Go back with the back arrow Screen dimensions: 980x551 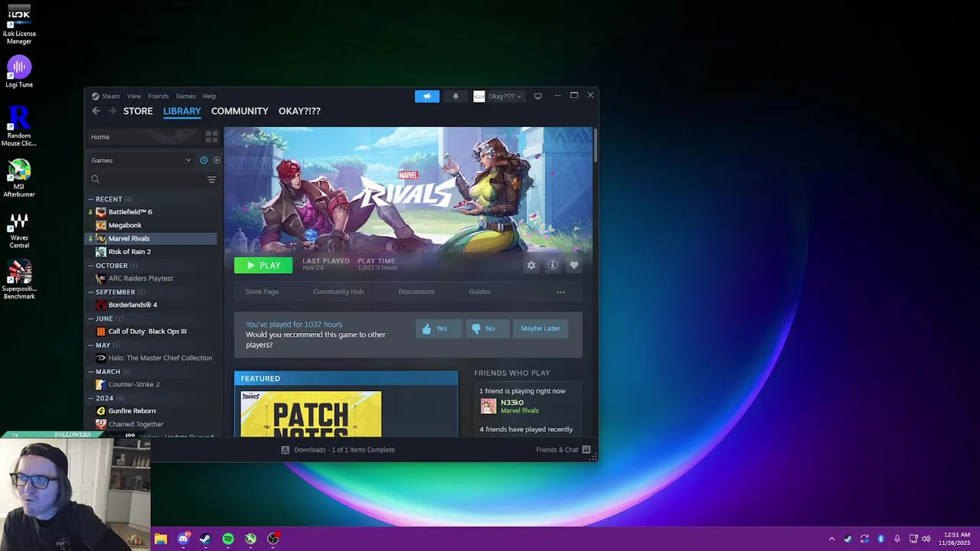[96, 111]
